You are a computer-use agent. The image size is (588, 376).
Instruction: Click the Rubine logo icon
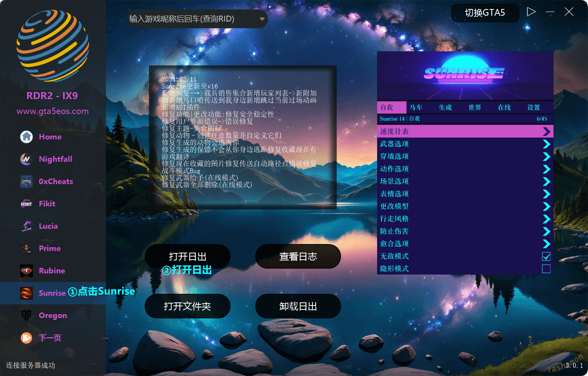pyautogui.click(x=26, y=271)
